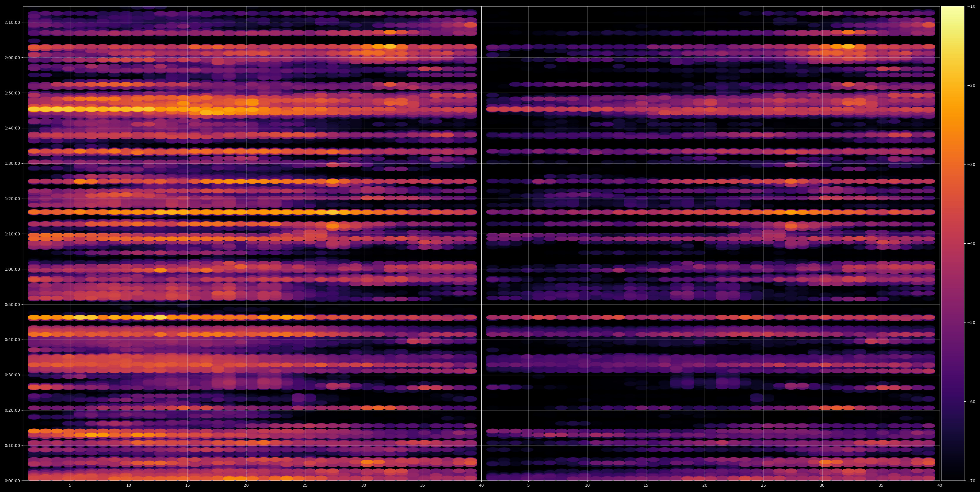Viewport: 980px width, 492px height.
Task: Click the 0:00:00 time axis label
Action: pos(12,481)
